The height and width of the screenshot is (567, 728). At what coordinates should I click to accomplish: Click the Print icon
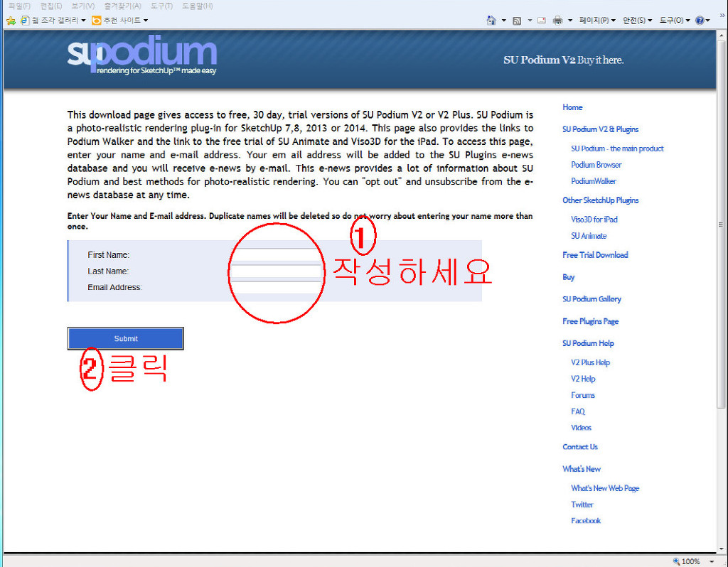[x=557, y=21]
